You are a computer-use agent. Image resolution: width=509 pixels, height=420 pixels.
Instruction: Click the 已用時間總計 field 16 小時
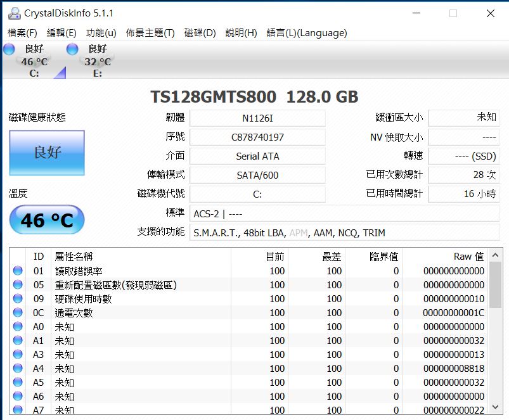pyautogui.click(x=464, y=194)
